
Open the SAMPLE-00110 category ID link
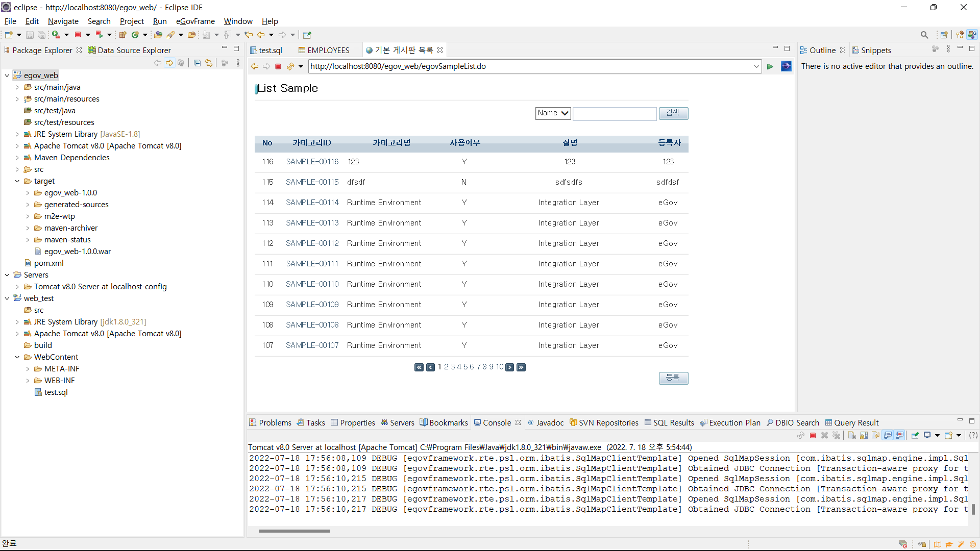[312, 284]
